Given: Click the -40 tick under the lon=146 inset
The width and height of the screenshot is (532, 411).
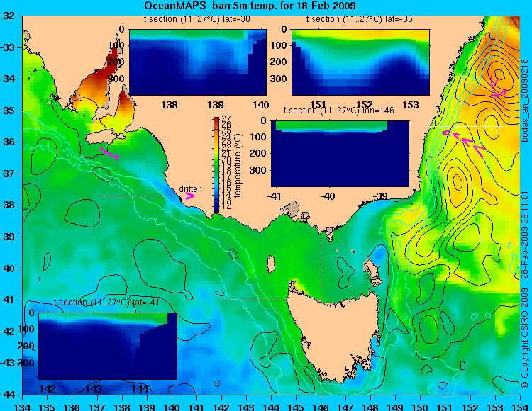Looking at the screenshot, I should pyautogui.click(x=327, y=196).
